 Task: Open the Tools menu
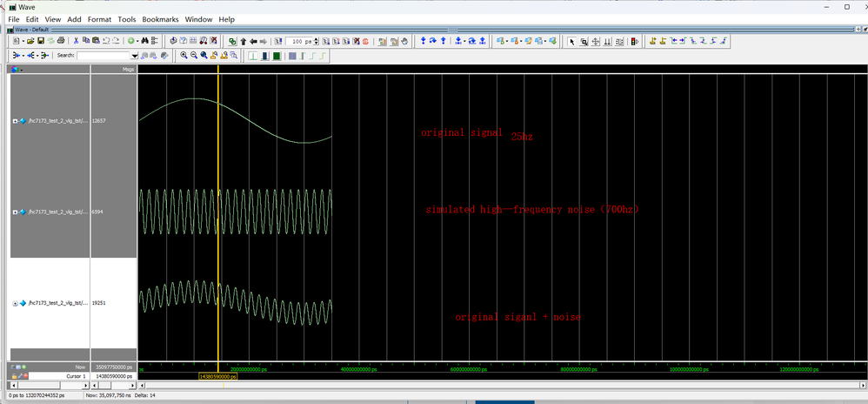point(127,19)
